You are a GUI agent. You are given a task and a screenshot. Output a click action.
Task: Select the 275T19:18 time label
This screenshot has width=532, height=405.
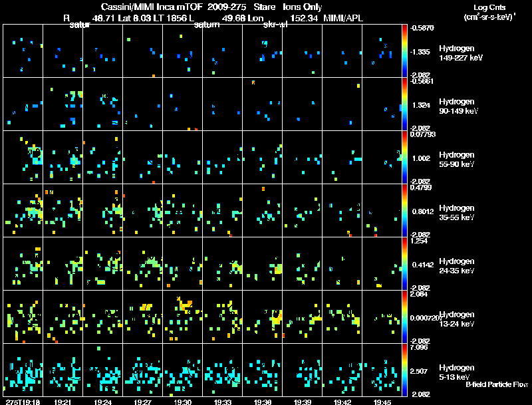(23, 402)
